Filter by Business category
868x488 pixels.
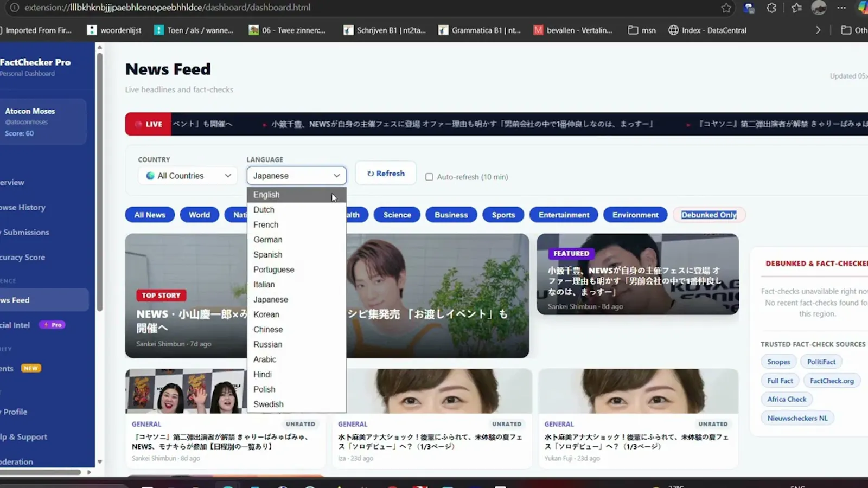[x=451, y=215]
